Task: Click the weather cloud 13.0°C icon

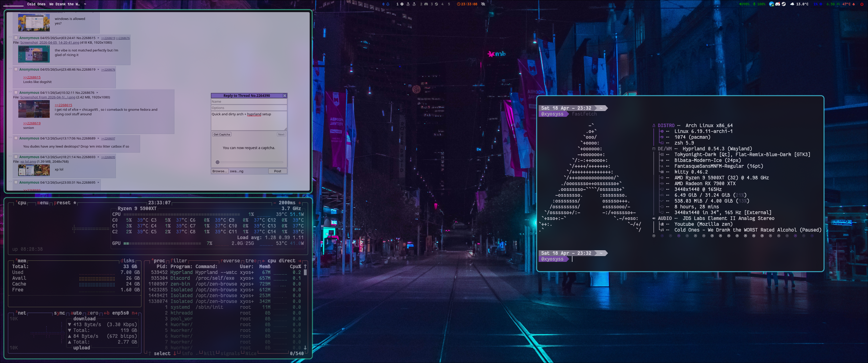Action: (792, 4)
